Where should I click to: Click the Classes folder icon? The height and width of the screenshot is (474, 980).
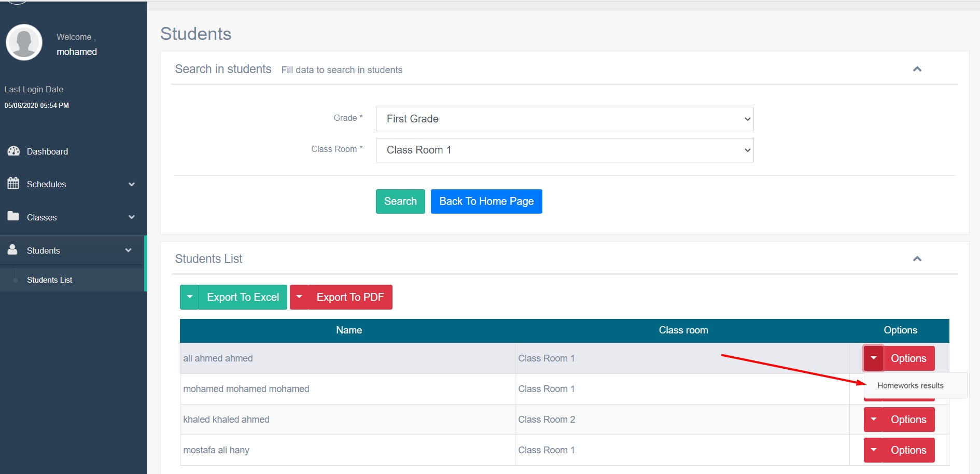[12, 217]
